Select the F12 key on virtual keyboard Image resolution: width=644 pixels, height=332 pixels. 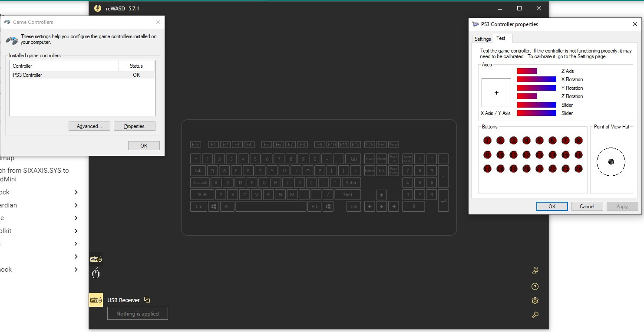coord(356,145)
